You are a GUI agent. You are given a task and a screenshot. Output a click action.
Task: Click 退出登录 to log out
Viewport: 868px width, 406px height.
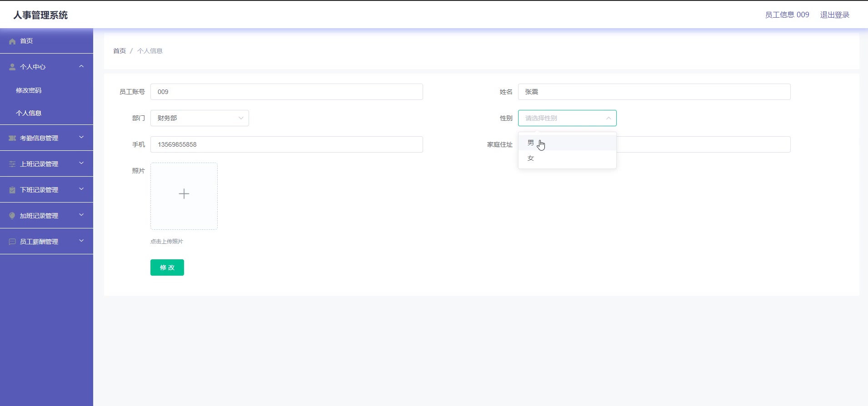(x=835, y=15)
